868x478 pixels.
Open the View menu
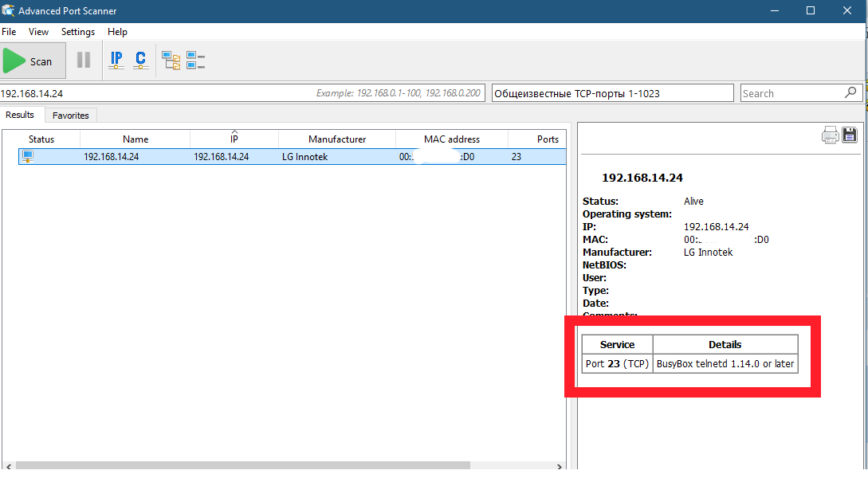tap(38, 32)
